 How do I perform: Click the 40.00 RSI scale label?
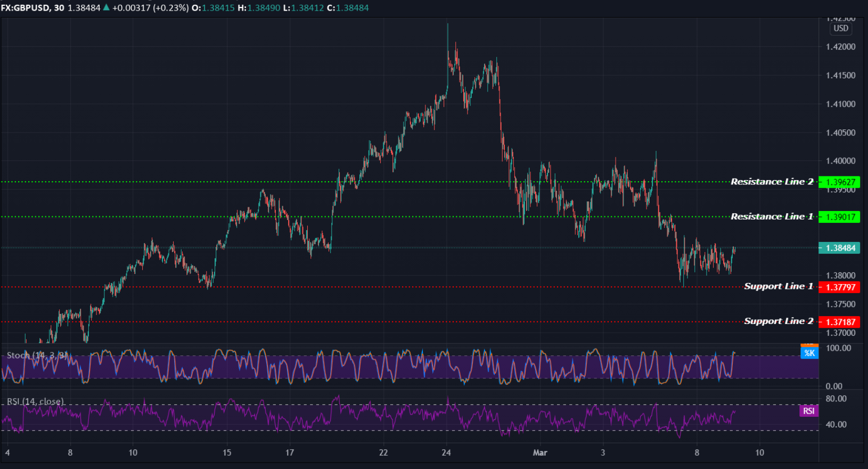[x=836, y=425]
